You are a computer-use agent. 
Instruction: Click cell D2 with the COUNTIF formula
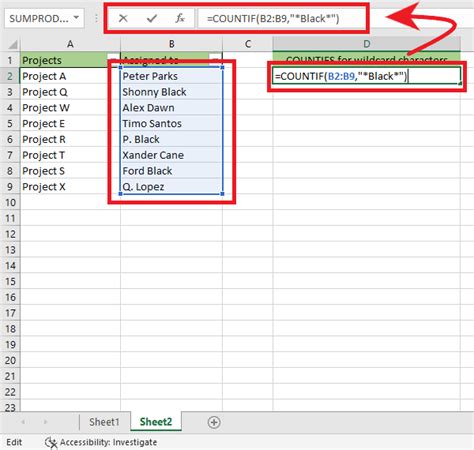(x=367, y=76)
